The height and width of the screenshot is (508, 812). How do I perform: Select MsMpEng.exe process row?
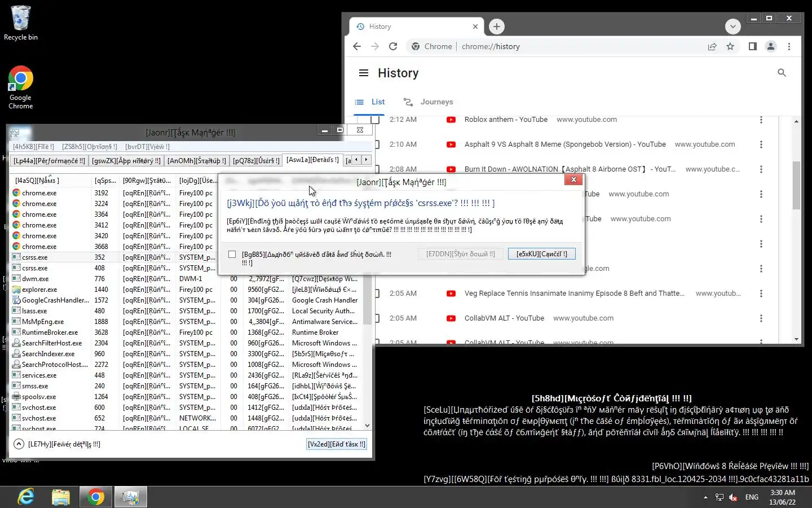coord(186,322)
